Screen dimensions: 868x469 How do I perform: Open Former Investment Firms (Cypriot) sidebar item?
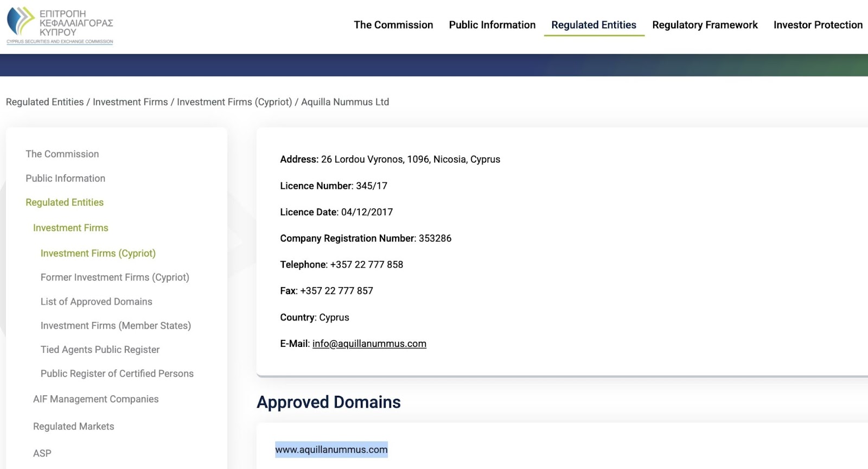click(x=115, y=277)
